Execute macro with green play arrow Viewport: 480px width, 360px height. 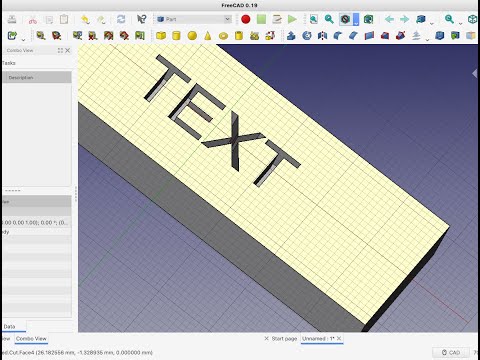point(292,19)
